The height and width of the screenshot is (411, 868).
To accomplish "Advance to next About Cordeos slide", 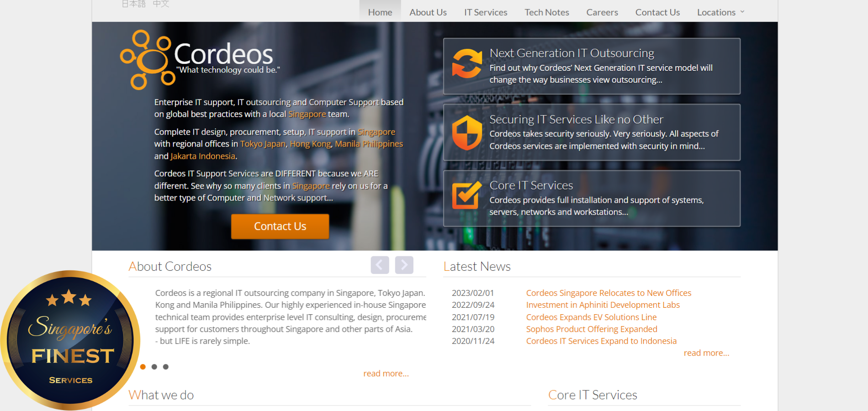I will coord(404,265).
